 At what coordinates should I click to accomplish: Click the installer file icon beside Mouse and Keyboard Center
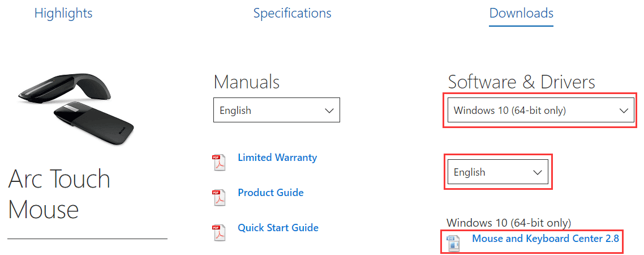(453, 243)
